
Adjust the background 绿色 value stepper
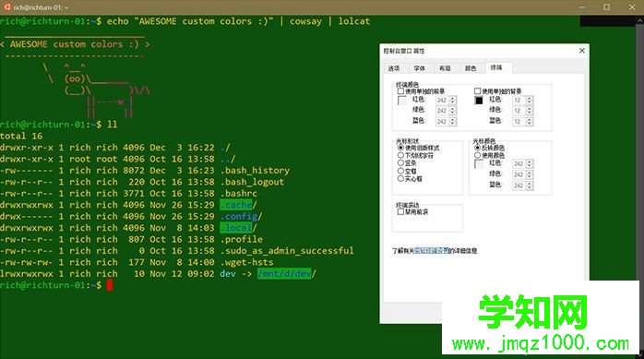tap(529, 111)
